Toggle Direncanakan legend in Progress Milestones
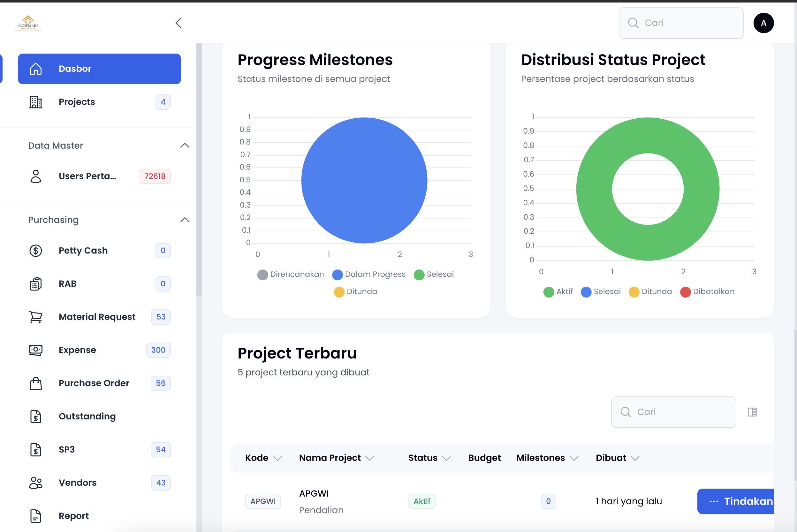This screenshot has width=797, height=532. click(291, 275)
